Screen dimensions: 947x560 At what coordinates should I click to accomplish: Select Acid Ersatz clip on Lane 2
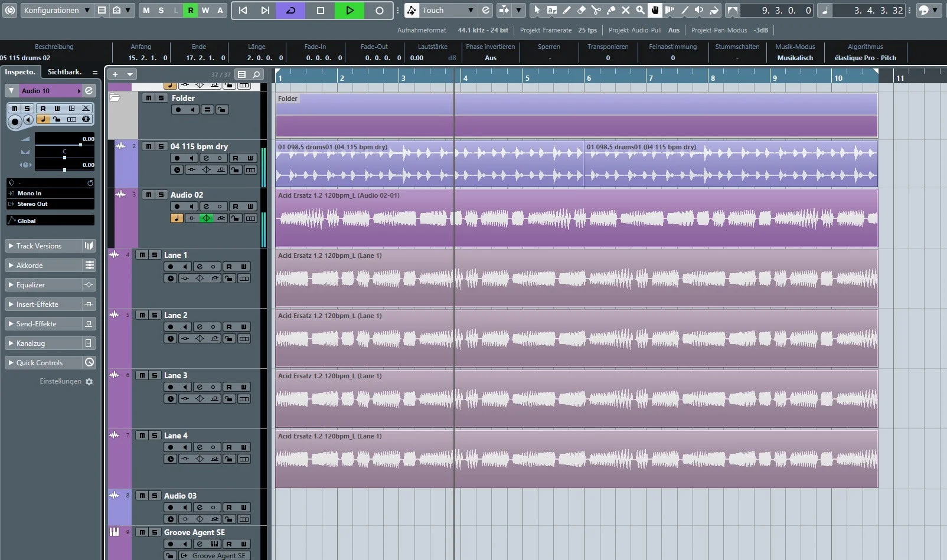(576, 339)
